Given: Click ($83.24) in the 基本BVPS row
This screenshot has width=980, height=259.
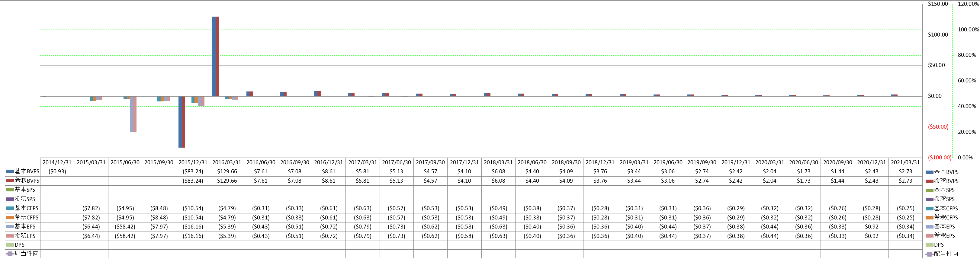Looking at the screenshot, I should (193, 171).
